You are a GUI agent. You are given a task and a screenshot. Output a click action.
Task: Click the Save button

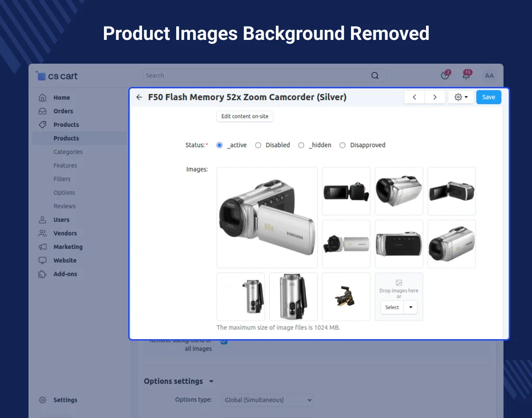coord(488,97)
